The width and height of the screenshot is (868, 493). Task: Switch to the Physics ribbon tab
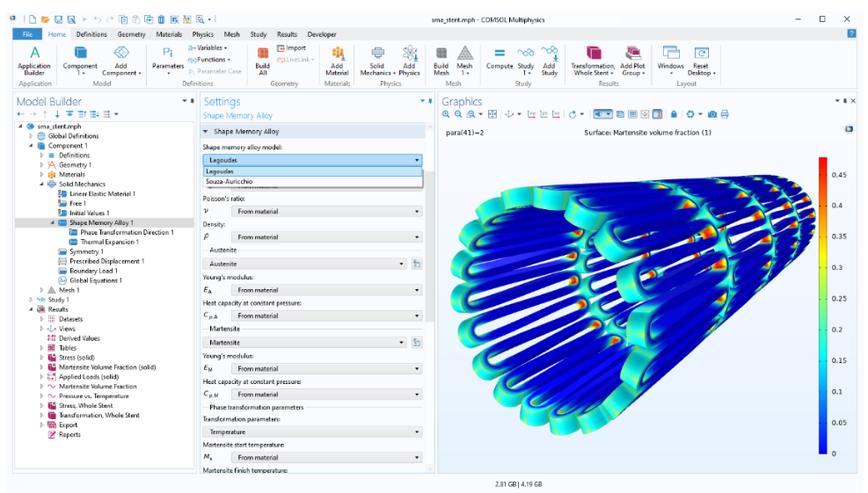click(202, 34)
